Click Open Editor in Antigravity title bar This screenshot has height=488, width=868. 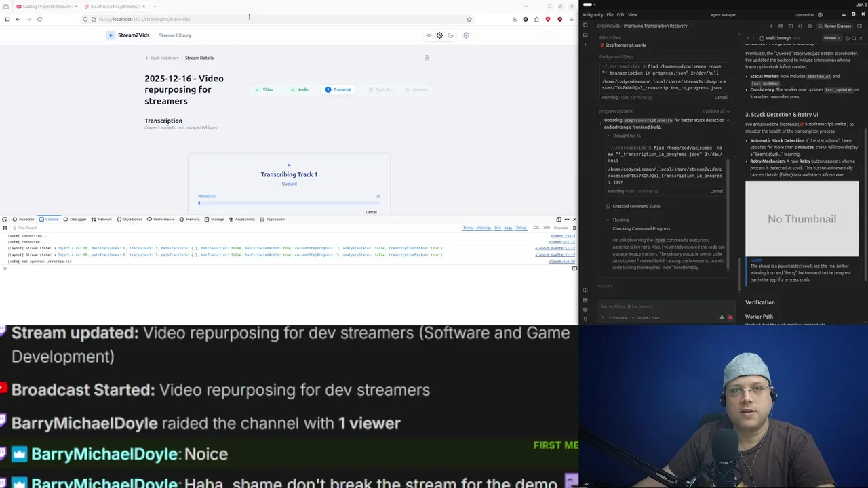[x=804, y=14]
